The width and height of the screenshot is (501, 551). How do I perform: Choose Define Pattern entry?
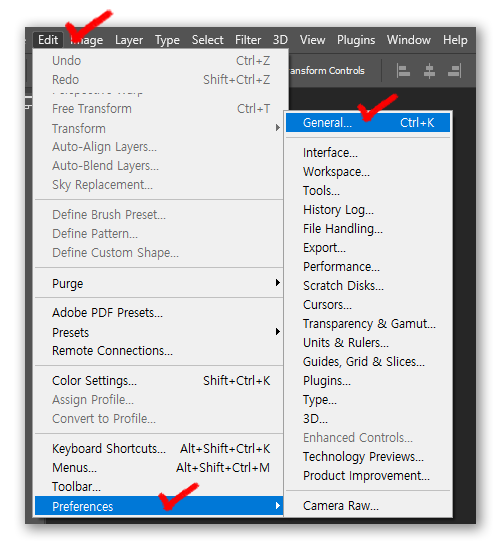[x=159, y=233]
